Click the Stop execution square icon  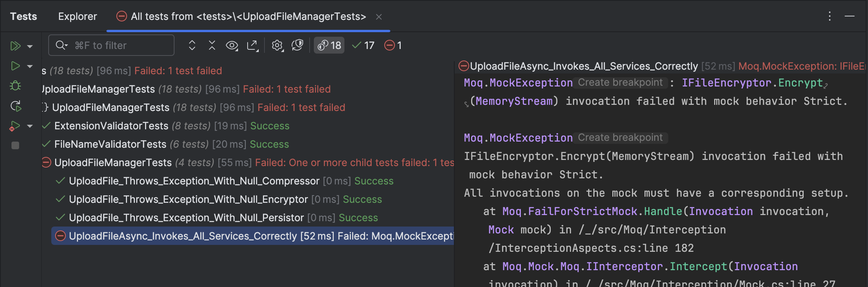pyautogui.click(x=15, y=145)
